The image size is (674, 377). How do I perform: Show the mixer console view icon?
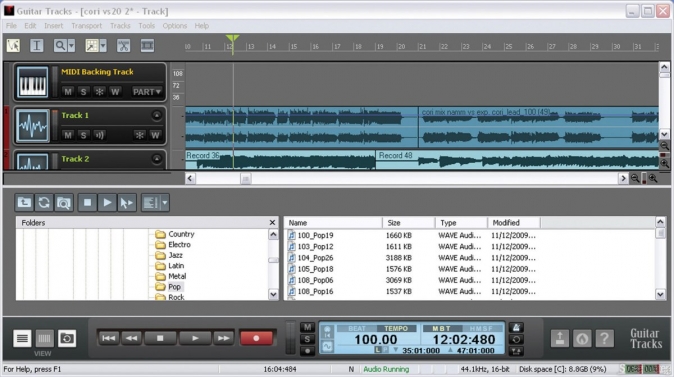pos(44,339)
